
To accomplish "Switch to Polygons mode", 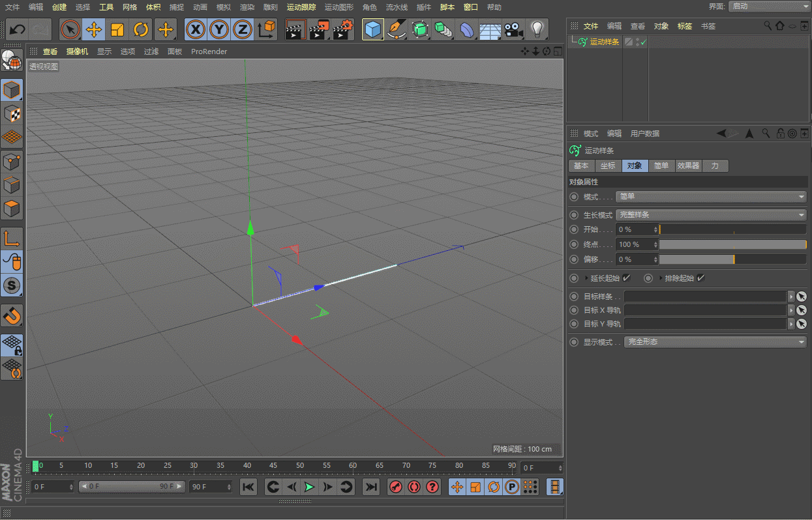I will [12, 209].
